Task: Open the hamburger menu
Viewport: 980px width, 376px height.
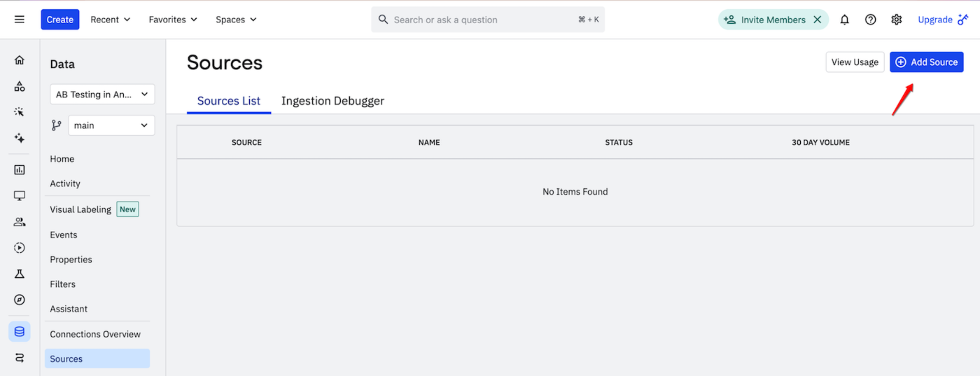Action: [19, 19]
